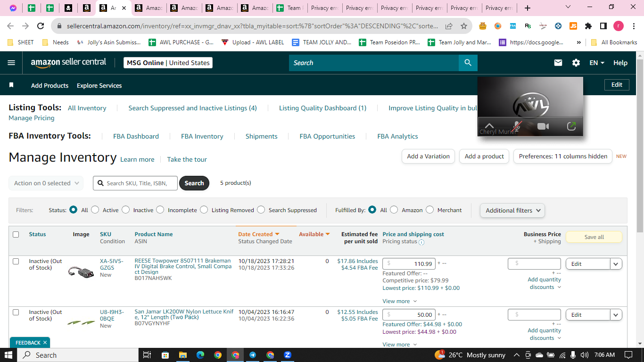Image resolution: width=644 pixels, height=362 pixels.
Task: Toggle the video camera in the Zoom mini window
Action: pos(543,126)
